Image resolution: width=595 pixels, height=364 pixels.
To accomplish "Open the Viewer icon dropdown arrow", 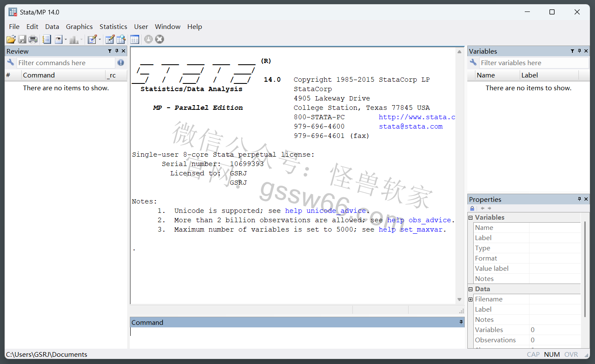I will pyautogui.click(x=66, y=40).
